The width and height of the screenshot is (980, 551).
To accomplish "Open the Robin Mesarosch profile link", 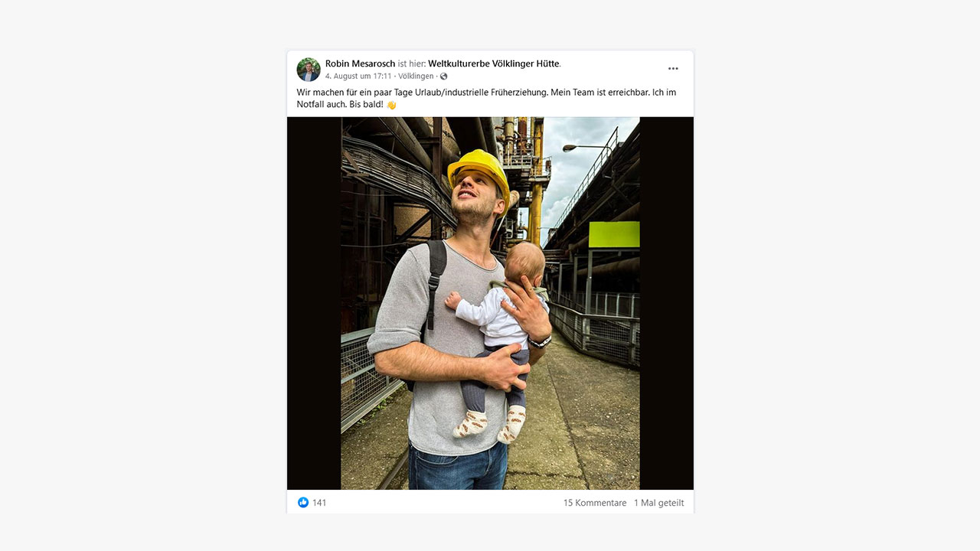I will 360,64.
